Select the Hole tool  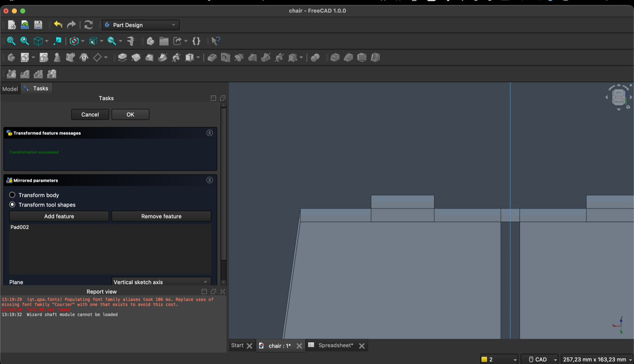point(225,58)
